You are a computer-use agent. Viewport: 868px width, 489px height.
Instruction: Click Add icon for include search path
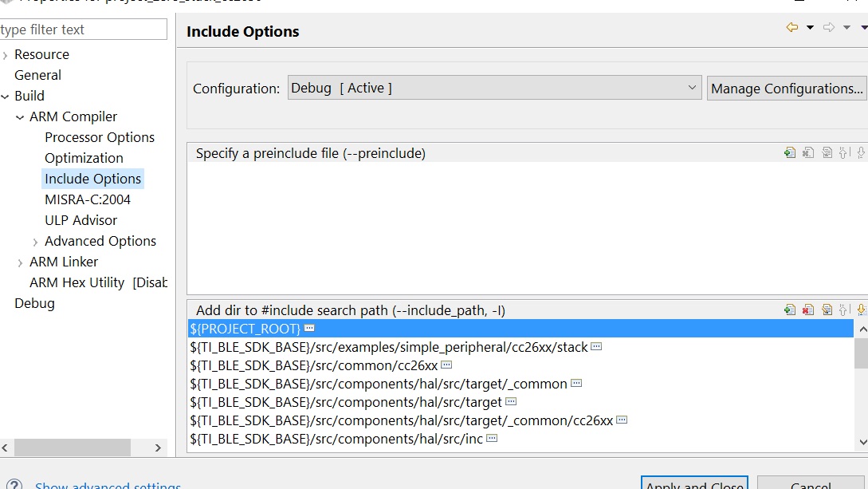pyautogui.click(x=790, y=310)
